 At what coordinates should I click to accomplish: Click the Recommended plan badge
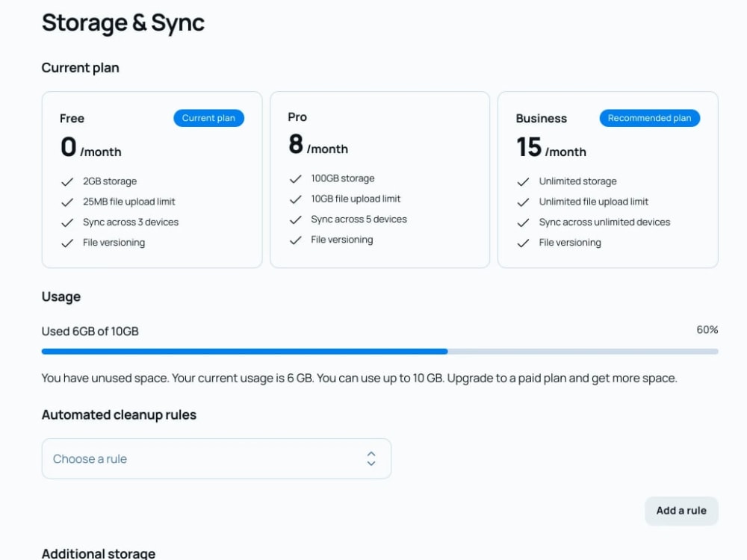point(649,118)
